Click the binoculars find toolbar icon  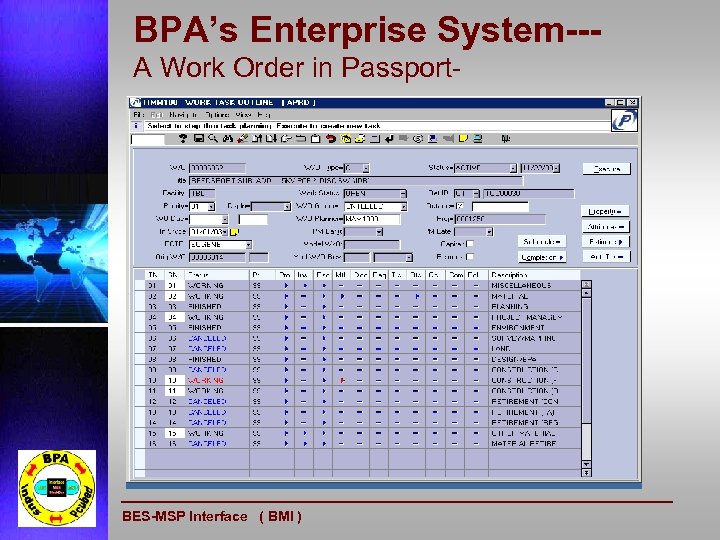pos(227,138)
